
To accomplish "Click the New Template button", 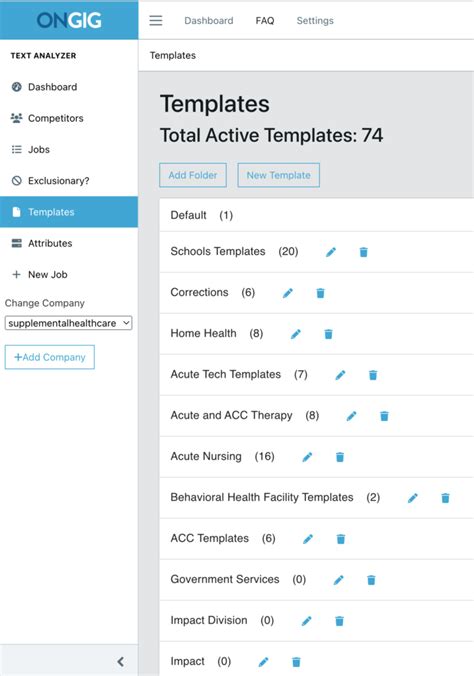I will (x=279, y=175).
